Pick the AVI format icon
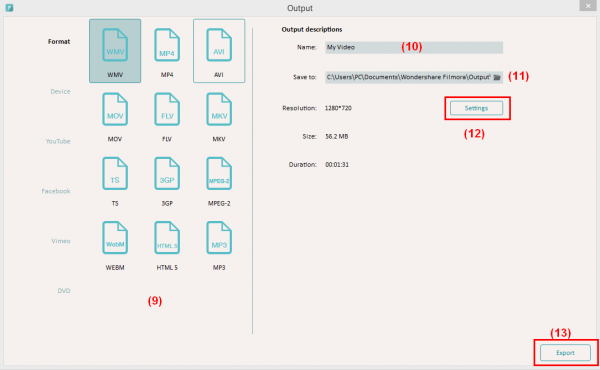Image resolution: width=600 pixels, height=370 pixels. [219, 45]
